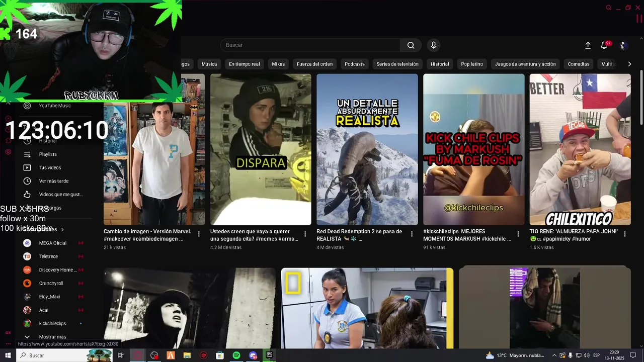Select the Pop latino chip
644x362 pixels.
472,64
